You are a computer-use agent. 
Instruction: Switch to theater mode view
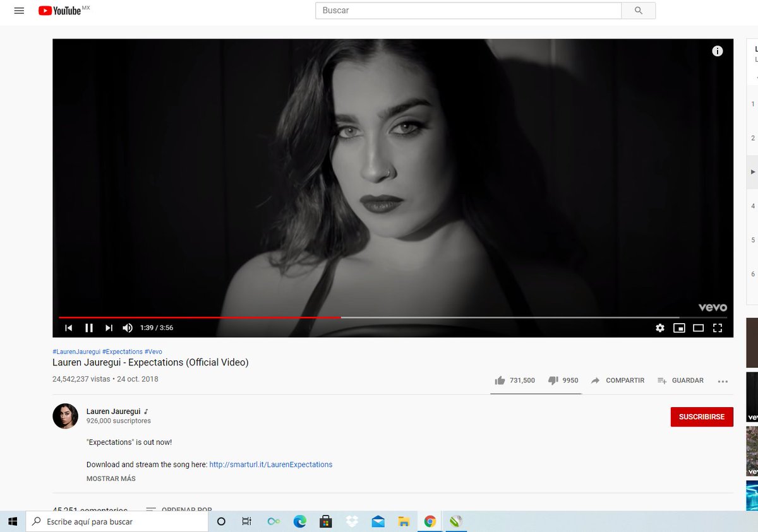tap(698, 328)
